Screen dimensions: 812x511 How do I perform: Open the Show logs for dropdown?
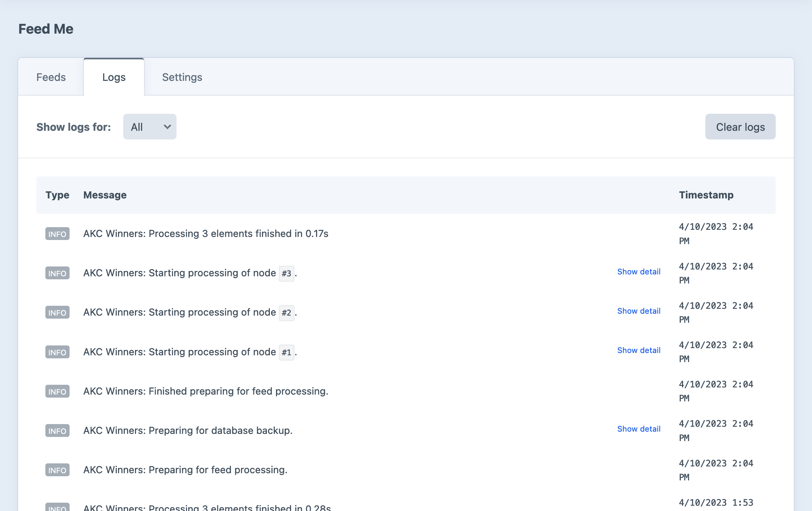click(x=150, y=127)
